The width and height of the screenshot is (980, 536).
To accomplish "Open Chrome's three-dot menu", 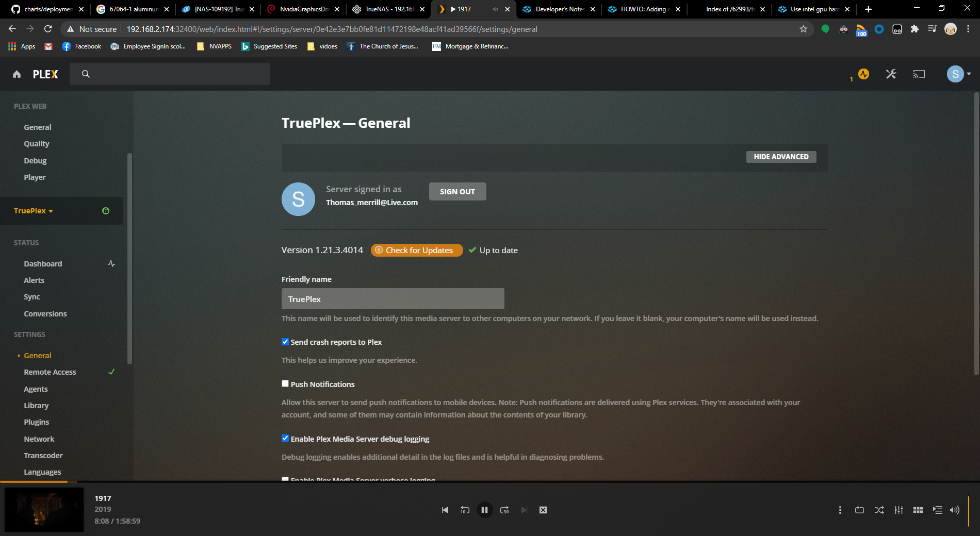I will tap(969, 29).
